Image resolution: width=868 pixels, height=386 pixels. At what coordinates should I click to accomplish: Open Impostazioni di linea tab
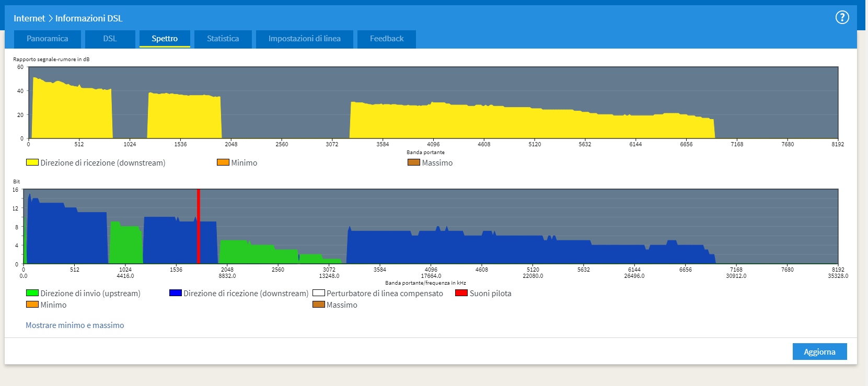[304, 39]
